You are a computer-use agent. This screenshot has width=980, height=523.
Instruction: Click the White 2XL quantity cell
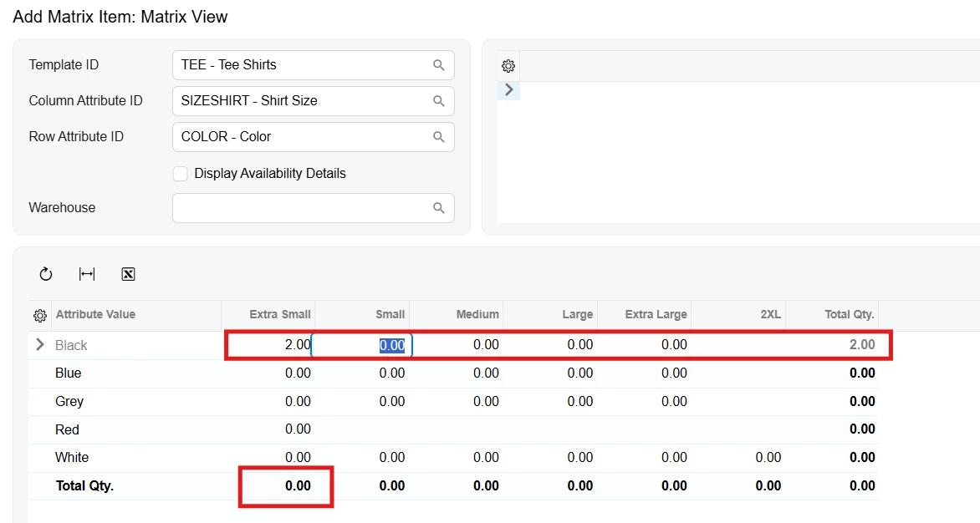pos(738,458)
